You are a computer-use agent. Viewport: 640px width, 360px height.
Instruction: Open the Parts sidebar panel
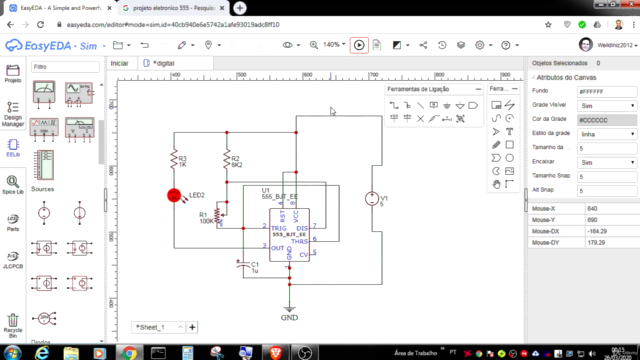[13, 222]
